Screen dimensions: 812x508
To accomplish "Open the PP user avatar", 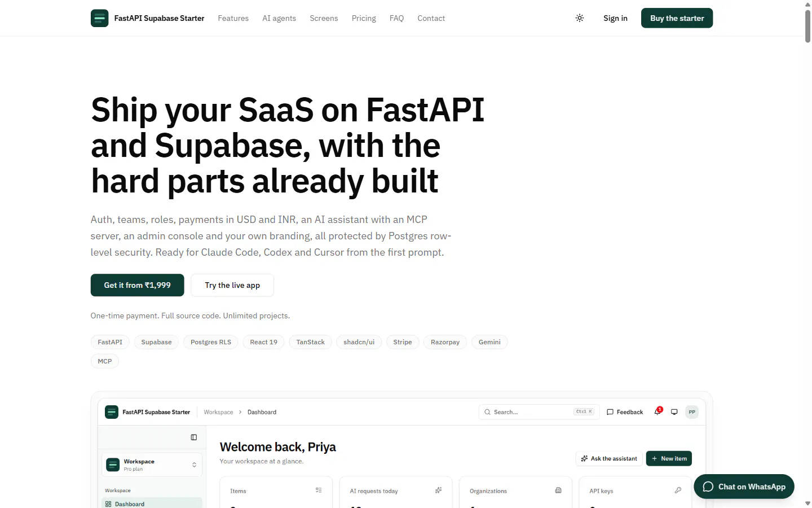I will click(692, 412).
